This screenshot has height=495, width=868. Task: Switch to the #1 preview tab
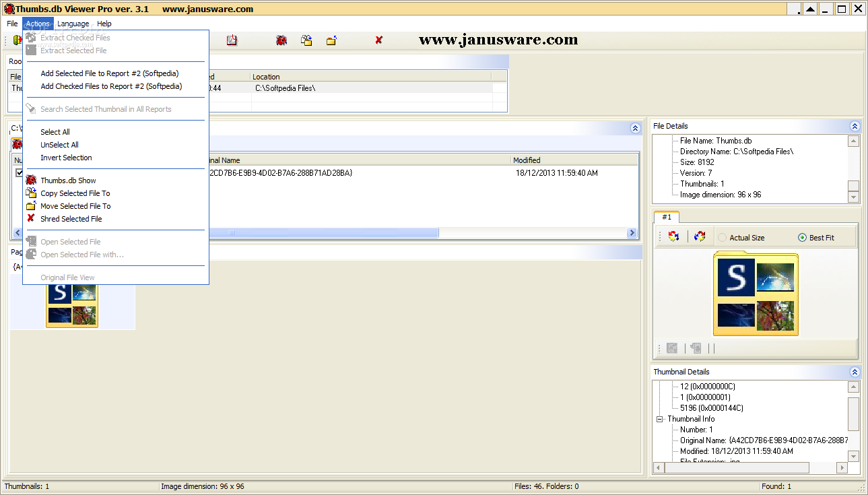coord(667,217)
